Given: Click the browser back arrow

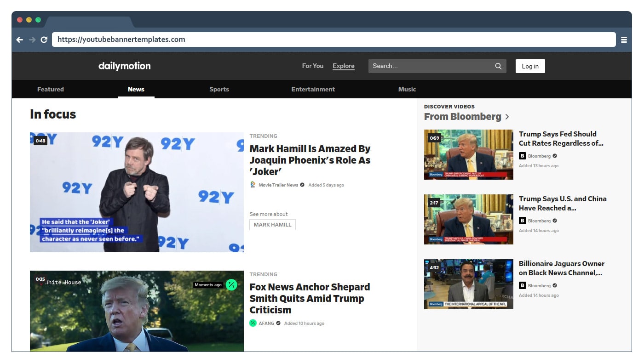Looking at the screenshot, I should tap(19, 40).
